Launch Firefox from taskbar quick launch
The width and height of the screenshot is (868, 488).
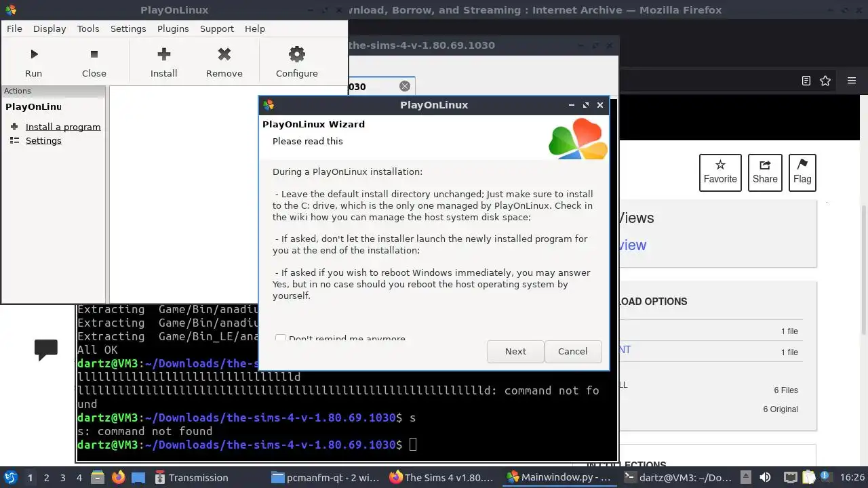(118, 478)
